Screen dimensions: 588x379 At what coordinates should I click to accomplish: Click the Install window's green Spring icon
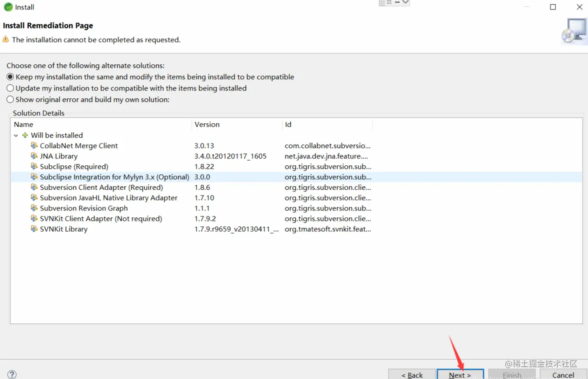[8, 7]
